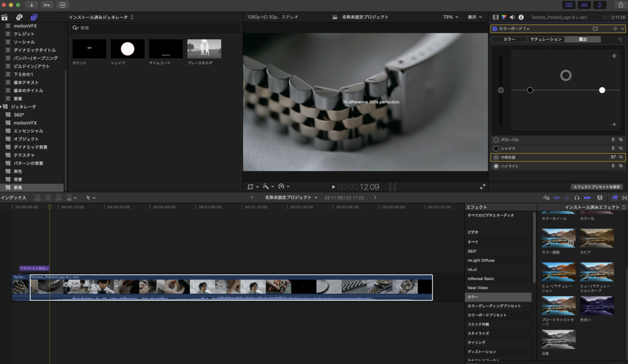Image resolution: width=628 pixels, height=364 pixels.
Task: Click the generator 検索 search field
Action: pyautogui.click(x=156, y=28)
